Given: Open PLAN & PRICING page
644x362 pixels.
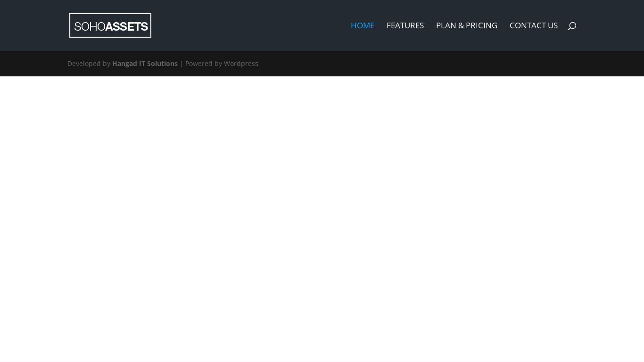Looking at the screenshot, I should (467, 25).
